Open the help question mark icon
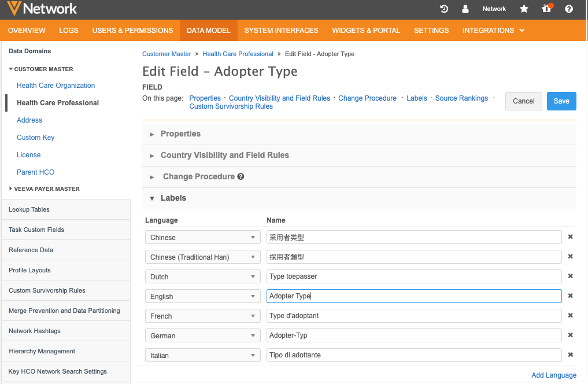588x384 pixels. point(569,9)
